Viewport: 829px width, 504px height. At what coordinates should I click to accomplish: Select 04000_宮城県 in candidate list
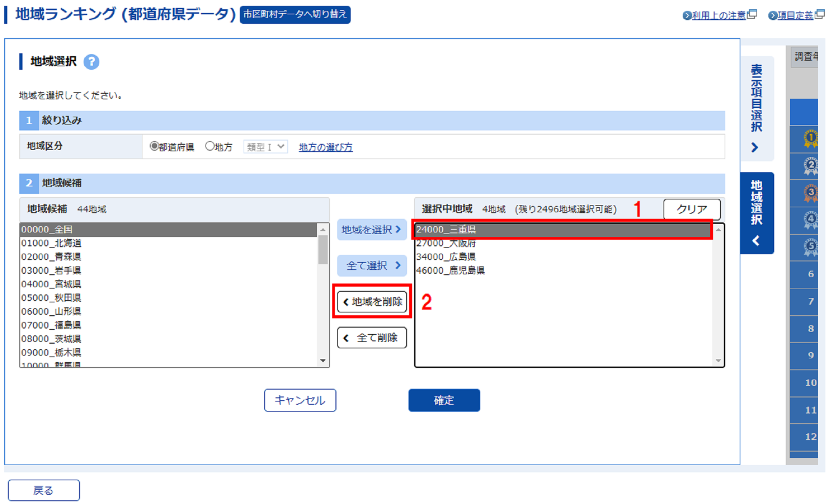[169, 284]
